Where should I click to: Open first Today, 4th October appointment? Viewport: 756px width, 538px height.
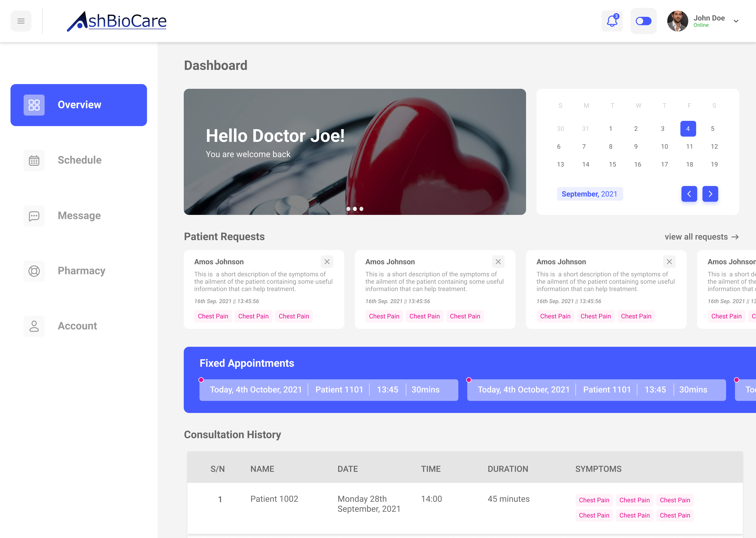[x=329, y=390]
